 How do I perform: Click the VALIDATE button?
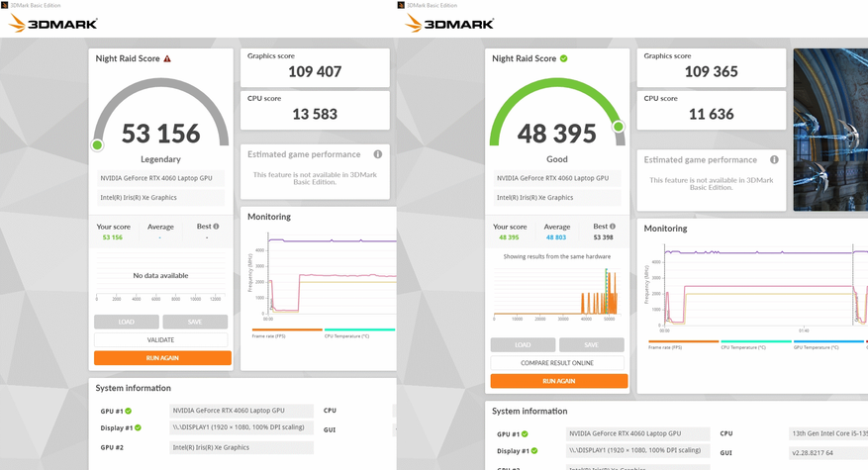pyautogui.click(x=160, y=340)
